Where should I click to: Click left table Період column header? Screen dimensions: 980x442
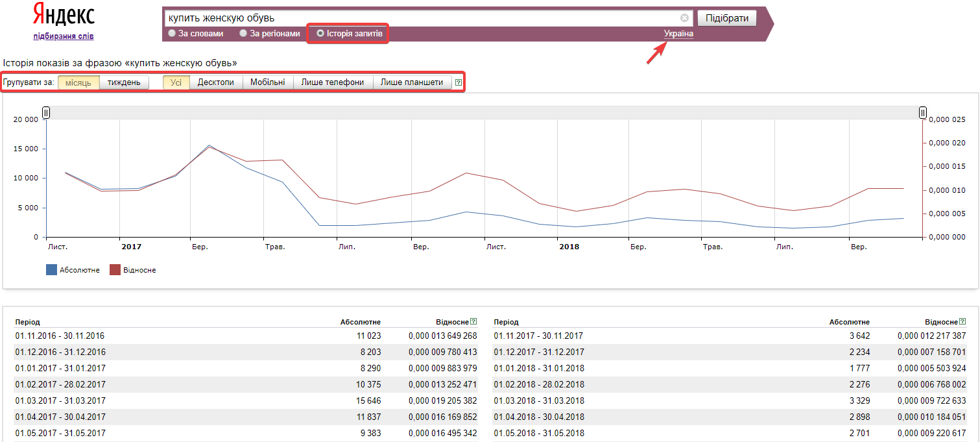click(x=27, y=322)
